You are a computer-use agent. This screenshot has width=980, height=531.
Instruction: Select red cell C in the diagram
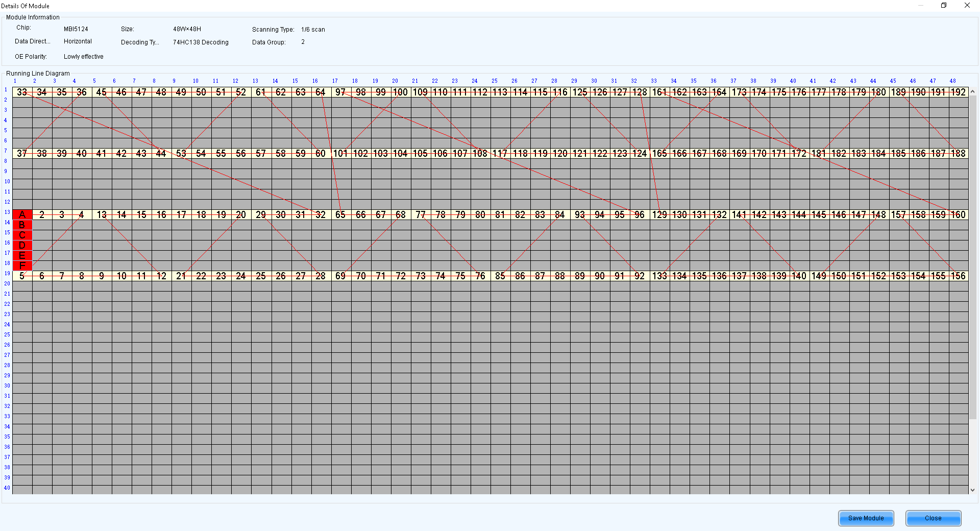22,235
